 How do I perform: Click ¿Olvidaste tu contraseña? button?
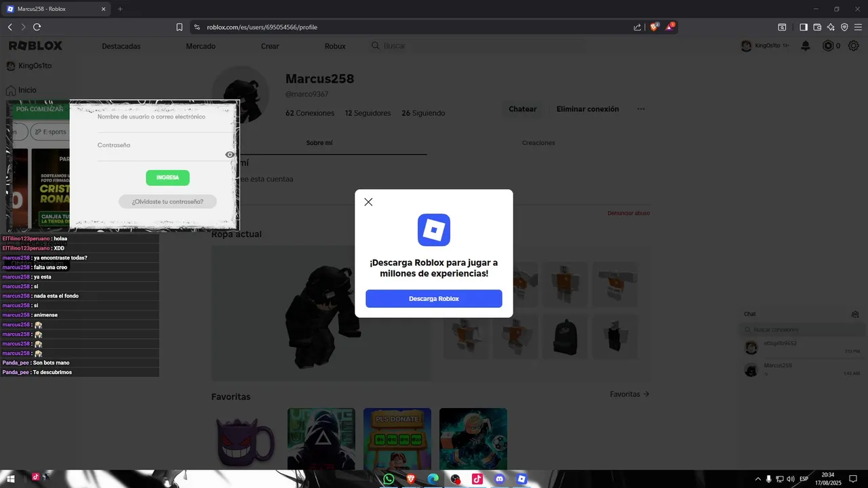pyautogui.click(x=167, y=201)
